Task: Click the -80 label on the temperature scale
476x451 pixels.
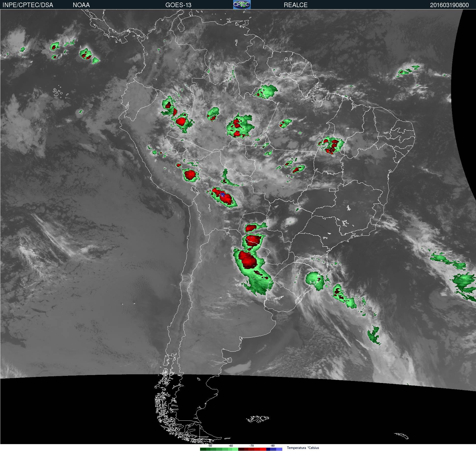Action: pos(272,446)
